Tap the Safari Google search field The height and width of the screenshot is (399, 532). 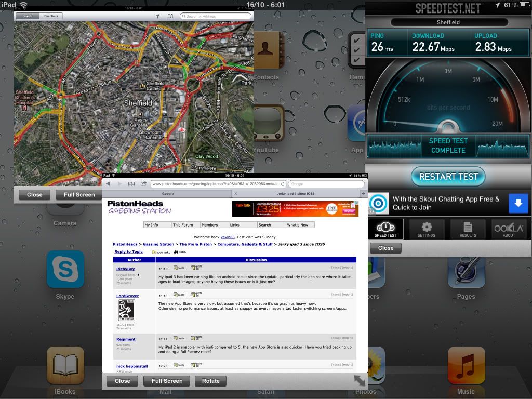tap(326, 184)
